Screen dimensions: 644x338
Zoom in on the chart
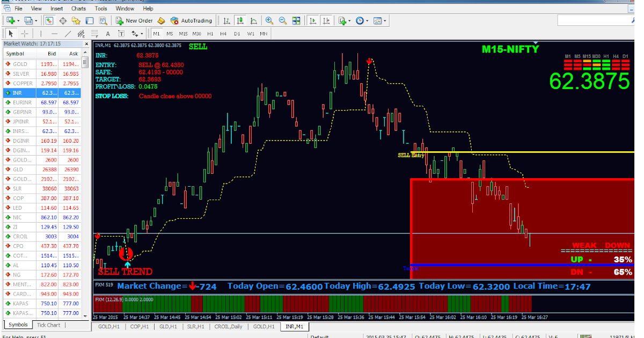pyautogui.click(x=269, y=20)
